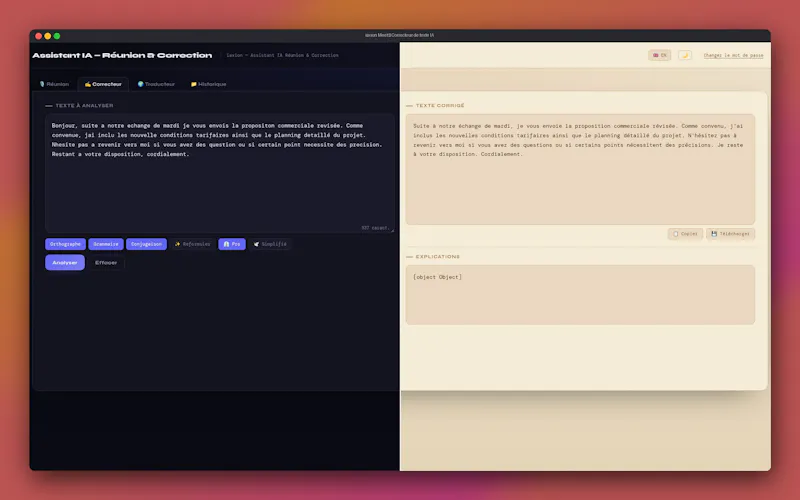Click the Texte corrigé output box
This screenshot has width=800, height=500.
(580, 169)
